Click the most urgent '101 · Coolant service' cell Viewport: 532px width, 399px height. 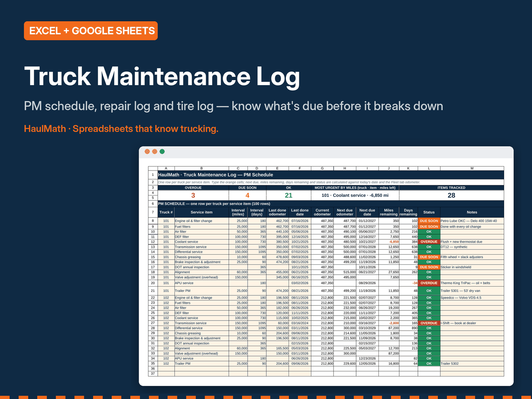coord(355,195)
